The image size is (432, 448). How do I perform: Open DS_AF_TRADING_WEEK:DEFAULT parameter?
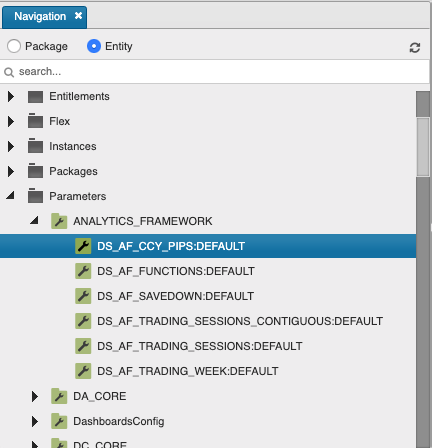[188, 371]
